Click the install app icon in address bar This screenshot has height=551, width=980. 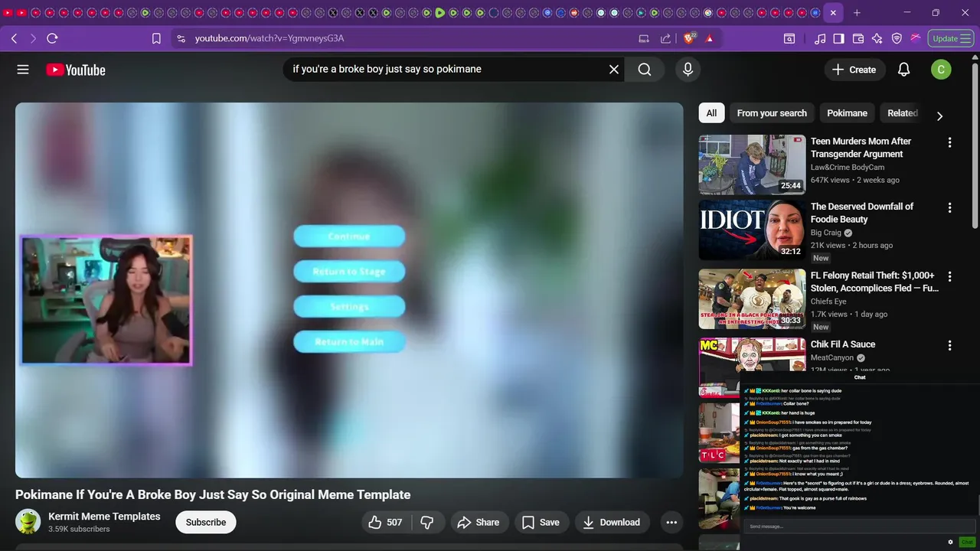point(644,38)
